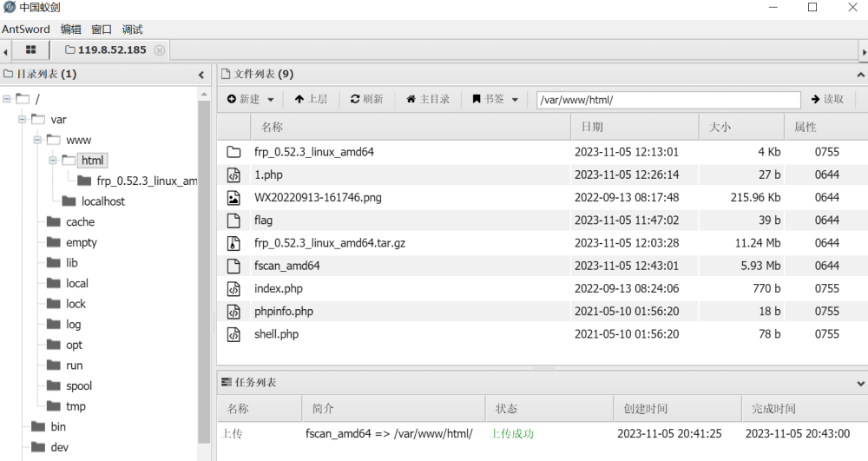
Task: Select the run folder in tree
Action: pyautogui.click(x=74, y=366)
